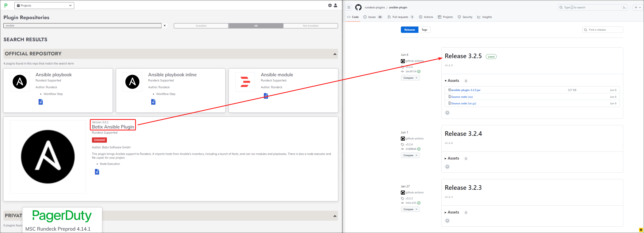Open the v3.2.5 tag link
Screen dimensions: 644x233
click(409, 67)
